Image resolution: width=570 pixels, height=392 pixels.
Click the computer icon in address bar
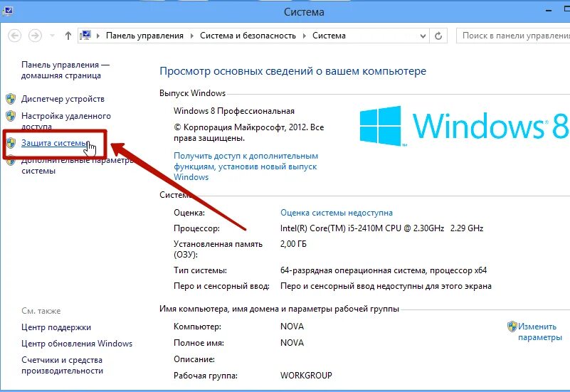[x=85, y=36]
